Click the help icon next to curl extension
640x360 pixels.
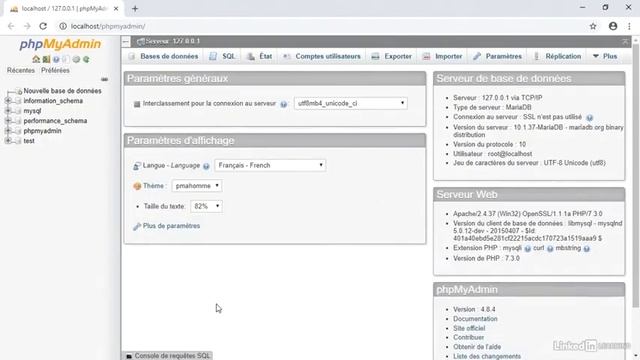point(550,249)
